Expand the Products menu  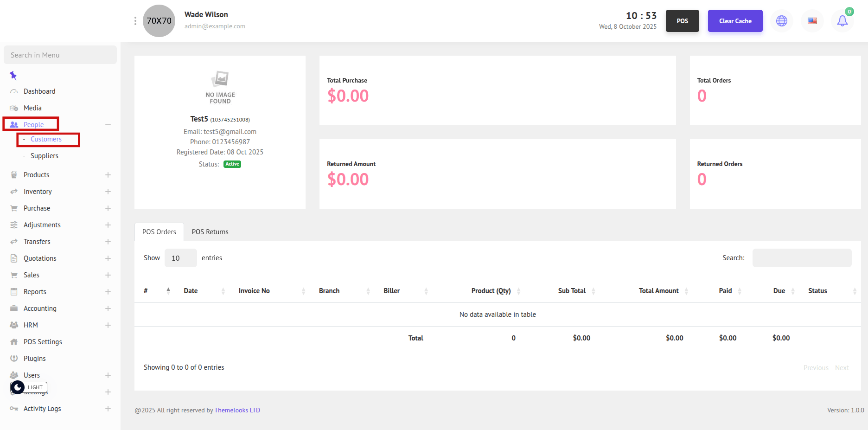pos(108,175)
